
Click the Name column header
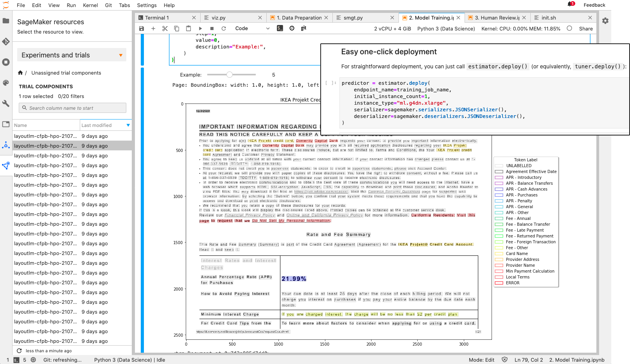pyautogui.click(x=46, y=125)
